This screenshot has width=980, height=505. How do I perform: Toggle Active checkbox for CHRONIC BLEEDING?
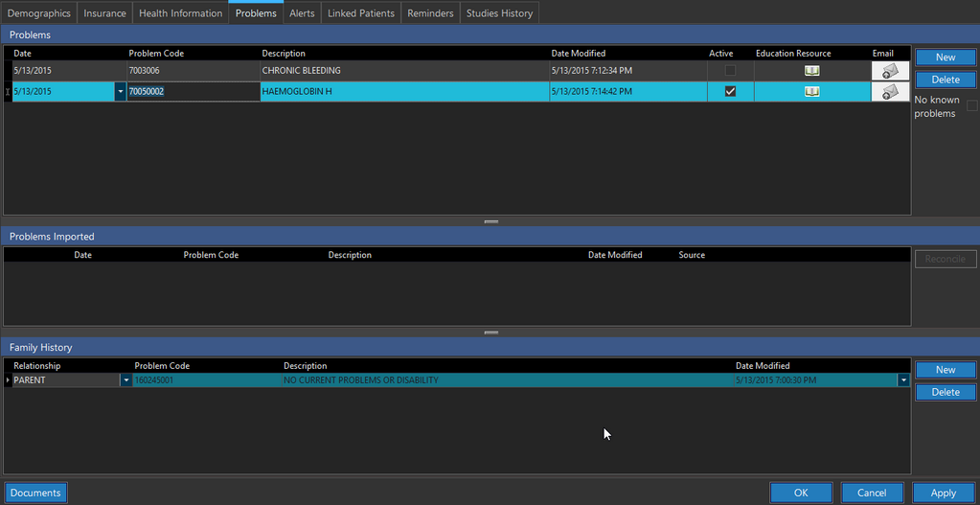coord(730,71)
